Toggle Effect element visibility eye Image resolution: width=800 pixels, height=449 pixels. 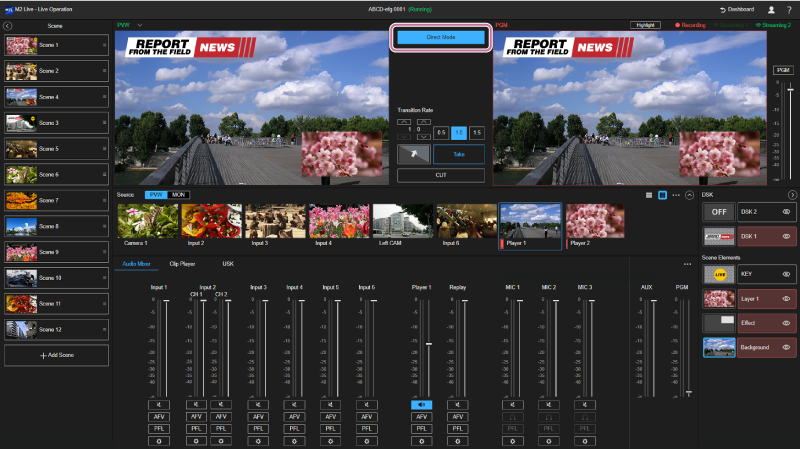click(786, 323)
